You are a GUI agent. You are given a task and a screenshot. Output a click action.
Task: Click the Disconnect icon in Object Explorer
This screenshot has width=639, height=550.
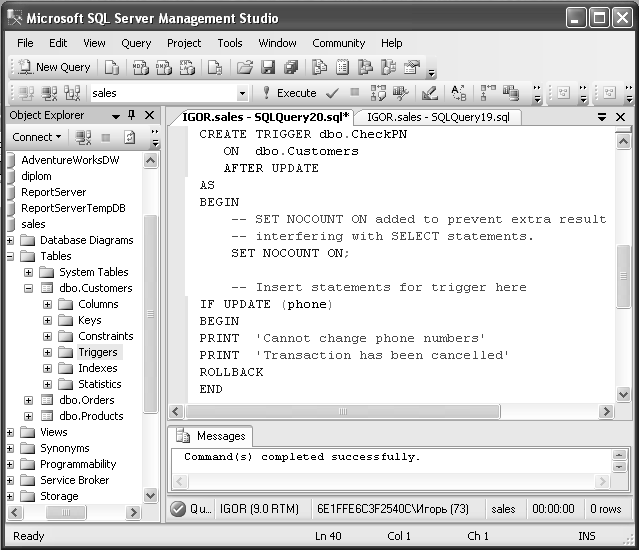point(84,138)
